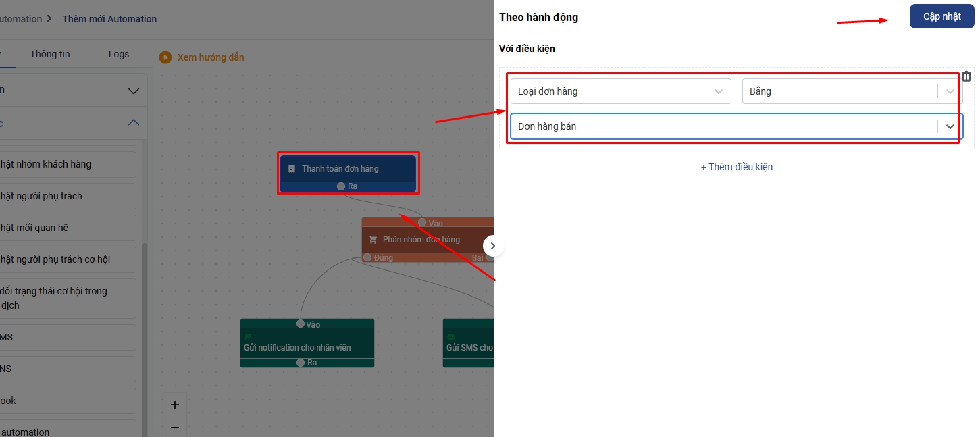Click the receipt icon on Thanh toán đơn hàng
Viewport: 980px width, 437px height.
coord(292,169)
